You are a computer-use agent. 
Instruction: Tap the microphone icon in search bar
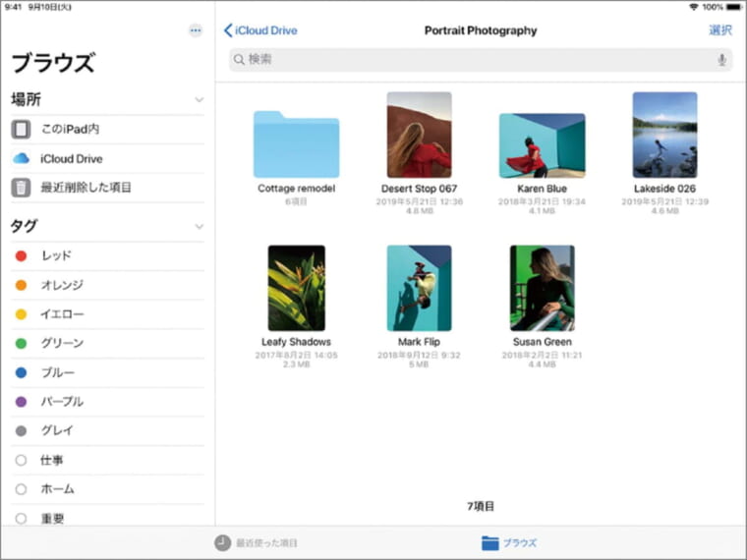pyautogui.click(x=722, y=60)
